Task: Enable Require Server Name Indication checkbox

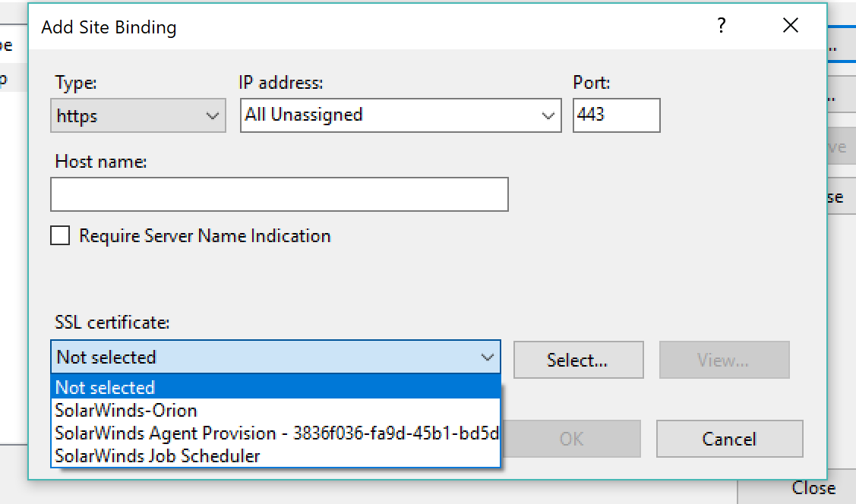Action: pos(60,235)
